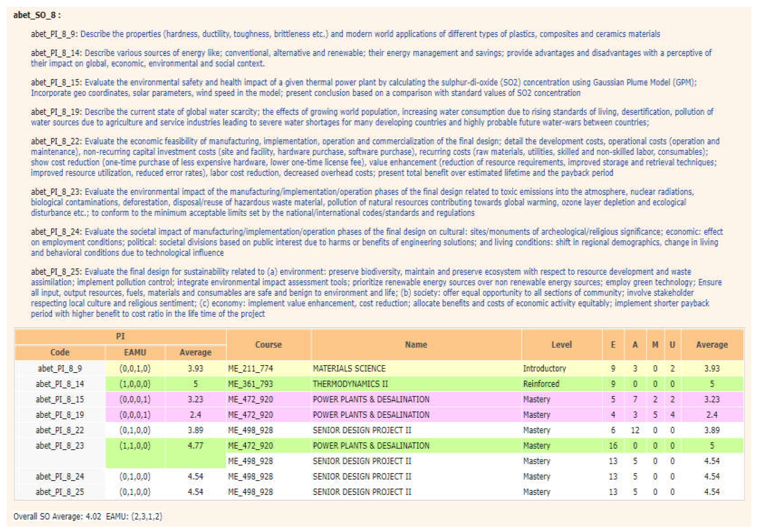Viewport: 758px width, 532px height.
Task: Click the Code column header
Action: pyautogui.click(x=59, y=352)
